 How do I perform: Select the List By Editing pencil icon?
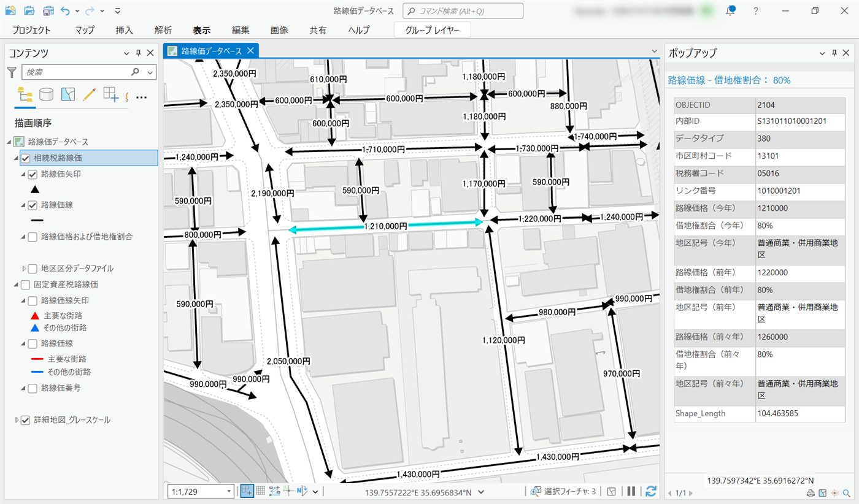[x=90, y=94]
